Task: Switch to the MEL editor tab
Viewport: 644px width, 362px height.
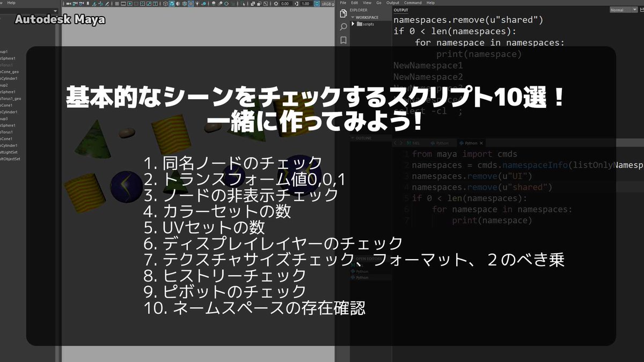Action: tap(413, 143)
